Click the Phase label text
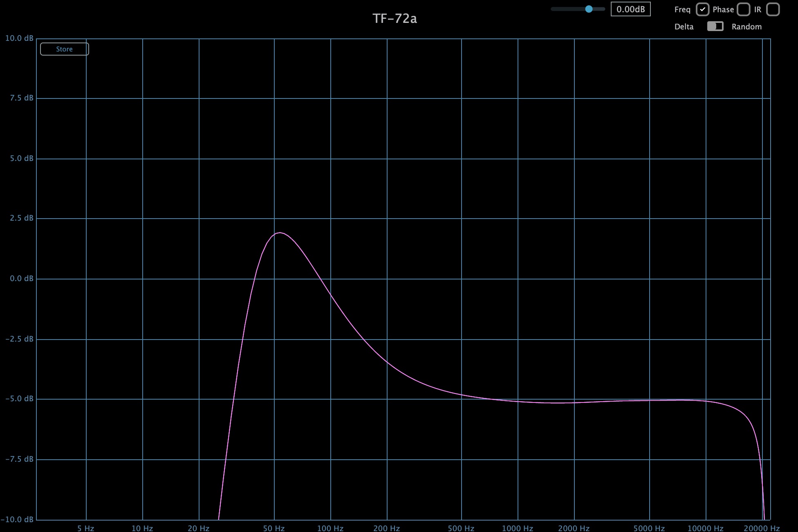Viewport: 798px width, 532px height. (723, 9)
